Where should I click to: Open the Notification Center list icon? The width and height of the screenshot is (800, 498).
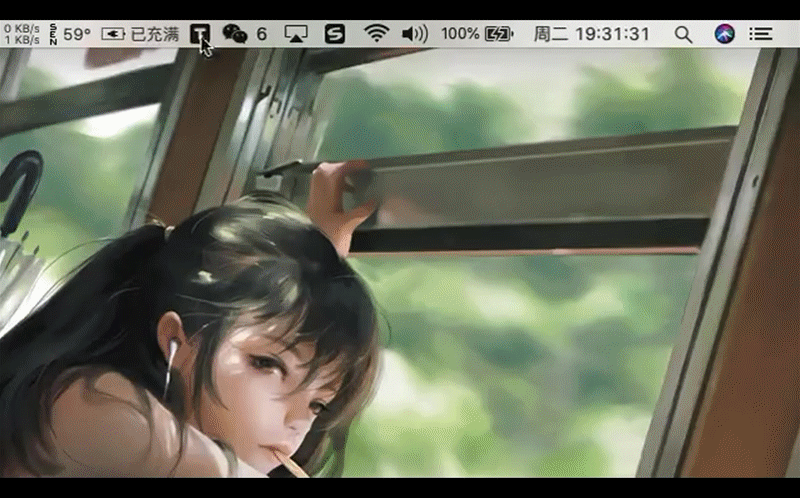tap(761, 34)
